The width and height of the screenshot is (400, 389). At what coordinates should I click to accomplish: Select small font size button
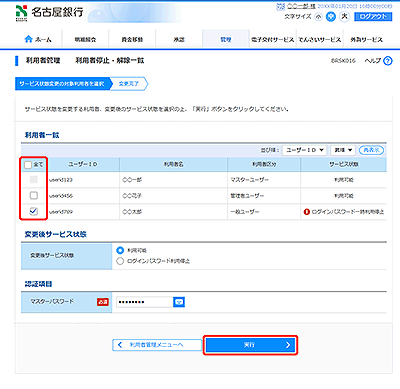pyautogui.click(x=318, y=16)
